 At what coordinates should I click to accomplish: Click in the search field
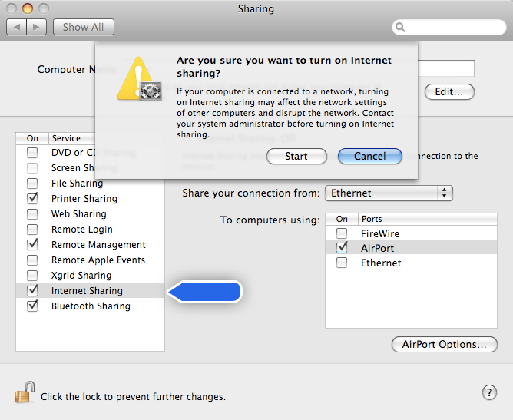click(x=453, y=28)
